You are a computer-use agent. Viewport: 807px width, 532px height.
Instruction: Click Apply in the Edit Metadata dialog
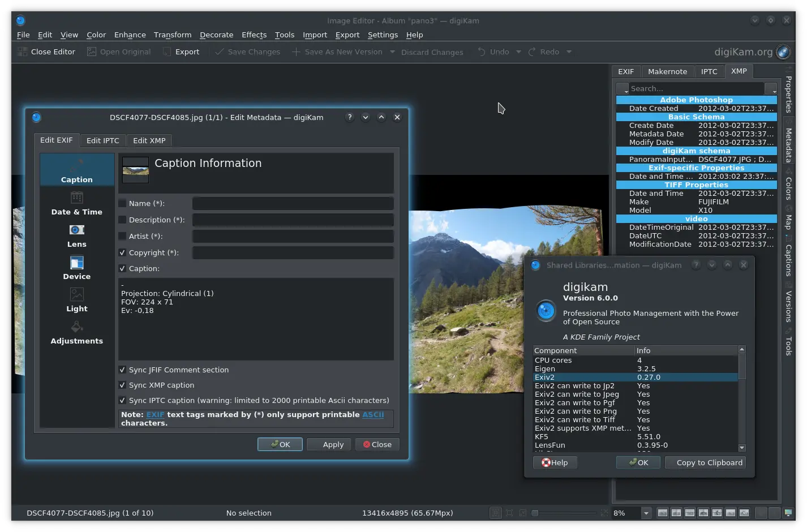click(328, 444)
